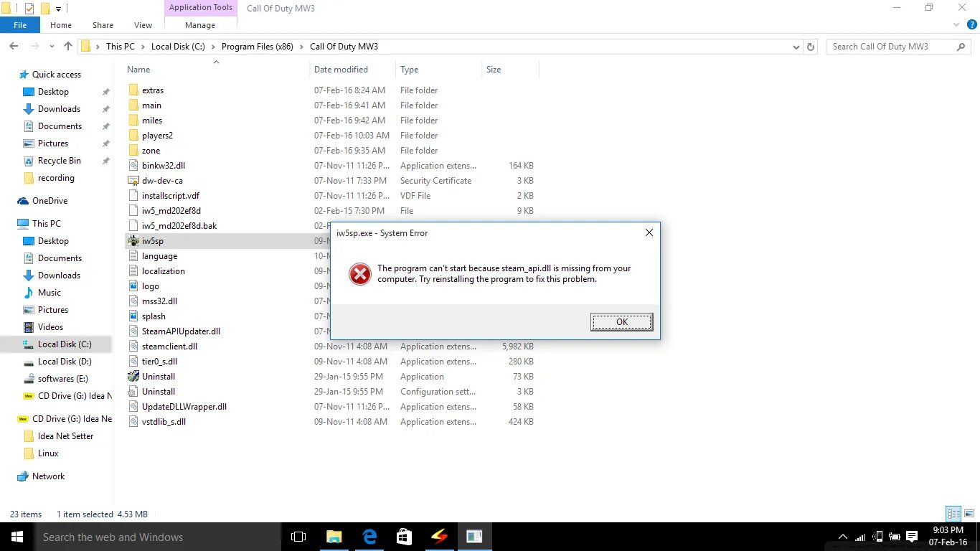Open Quick access in navigation pane

coord(57,75)
